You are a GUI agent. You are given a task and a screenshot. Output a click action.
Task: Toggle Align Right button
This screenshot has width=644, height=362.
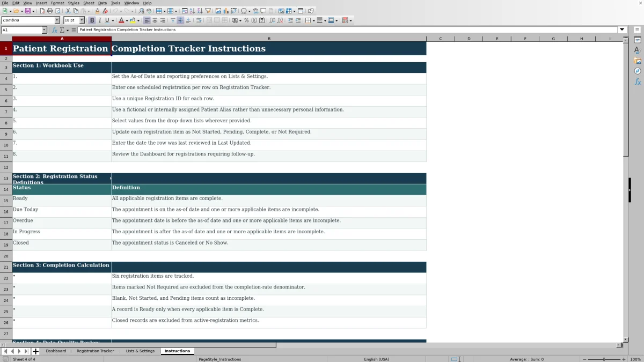pyautogui.click(x=163, y=20)
